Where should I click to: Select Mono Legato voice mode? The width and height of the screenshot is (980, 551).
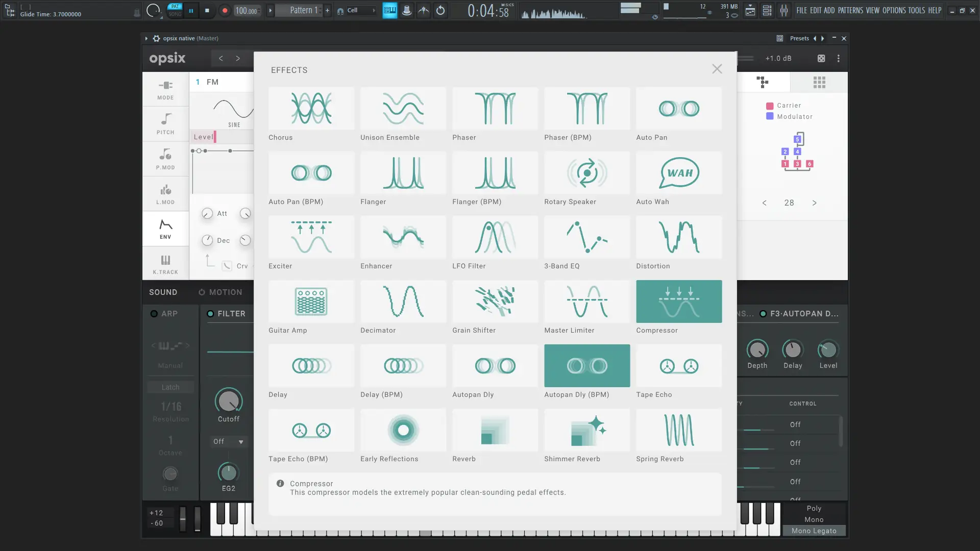(814, 531)
